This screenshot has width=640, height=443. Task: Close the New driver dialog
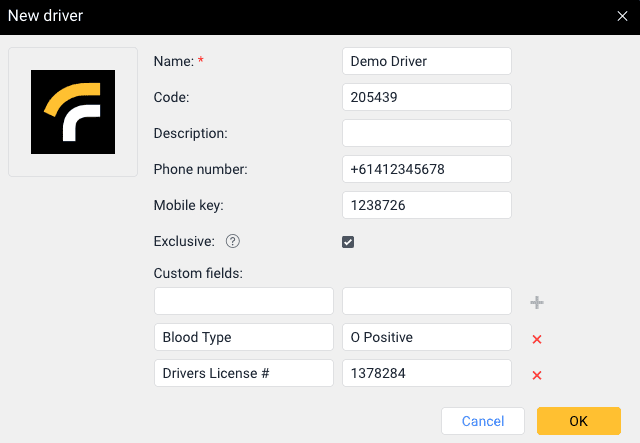tap(622, 15)
